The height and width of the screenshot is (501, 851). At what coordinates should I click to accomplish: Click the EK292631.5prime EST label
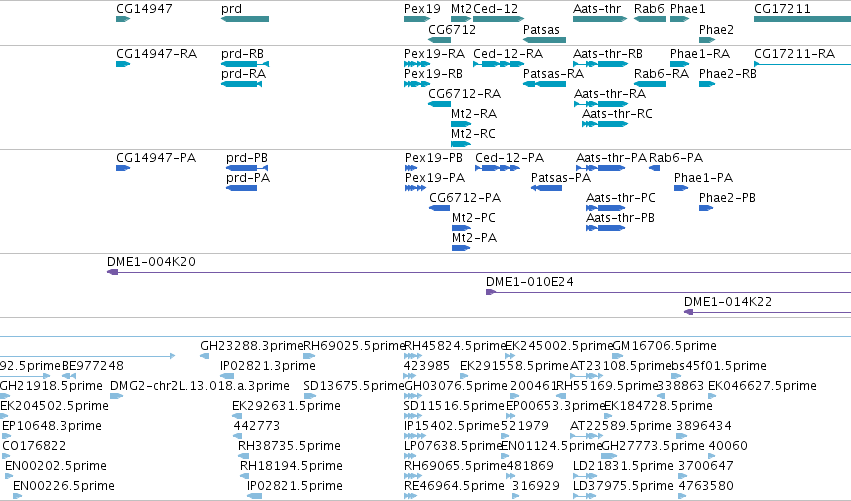[286, 406]
